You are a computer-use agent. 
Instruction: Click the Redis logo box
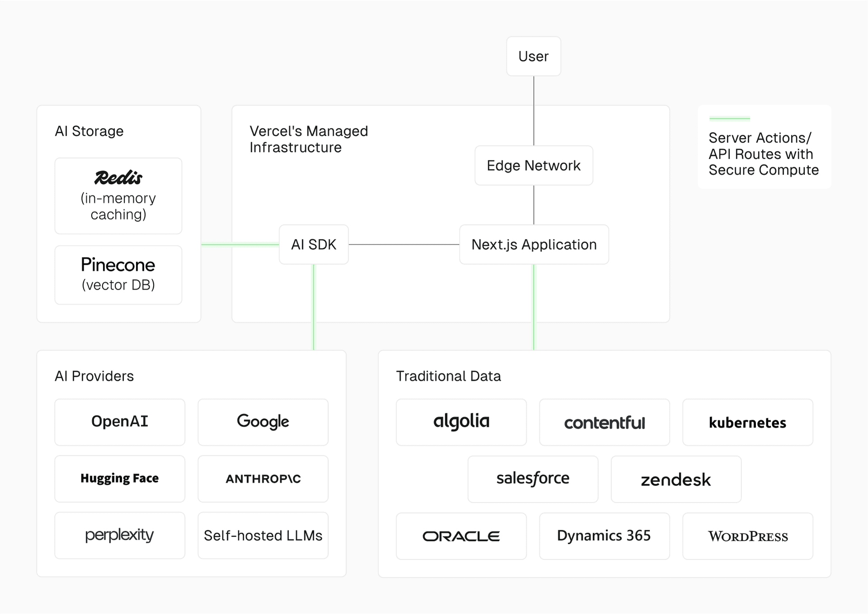pos(118,196)
